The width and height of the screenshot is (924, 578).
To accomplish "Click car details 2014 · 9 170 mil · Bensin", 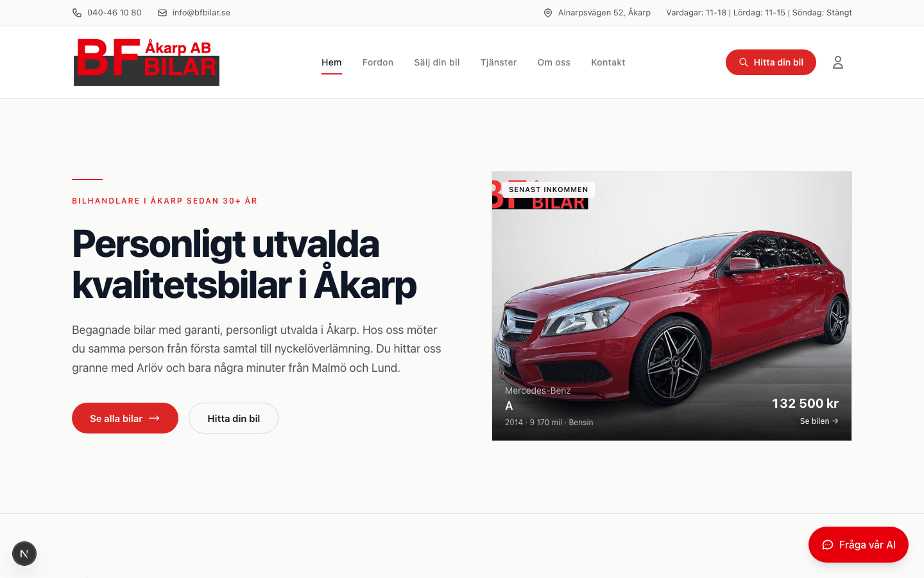I will tap(549, 423).
